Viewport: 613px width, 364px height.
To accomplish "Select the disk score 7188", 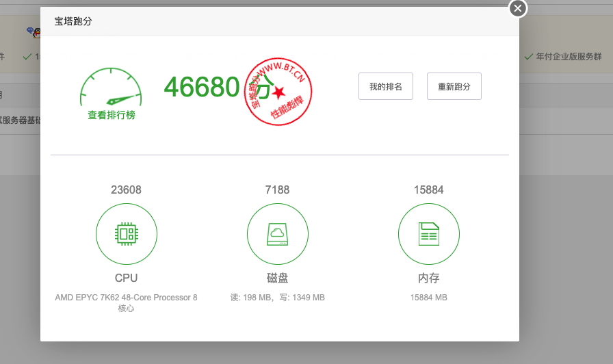I will pos(277,190).
